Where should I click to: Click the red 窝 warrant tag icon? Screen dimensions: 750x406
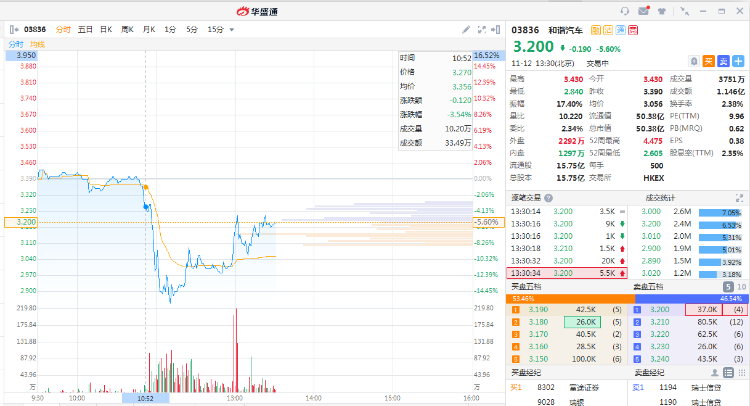[x=633, y=30]
